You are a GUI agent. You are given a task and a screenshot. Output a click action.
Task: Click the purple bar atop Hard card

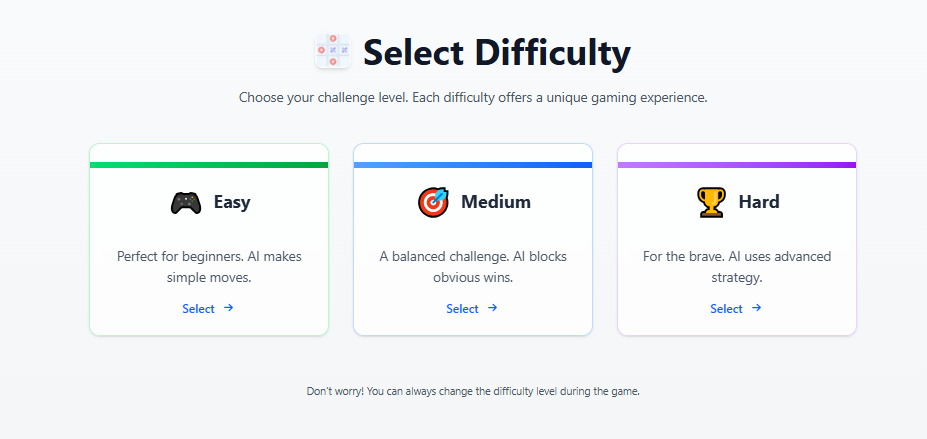coord(737,165)
